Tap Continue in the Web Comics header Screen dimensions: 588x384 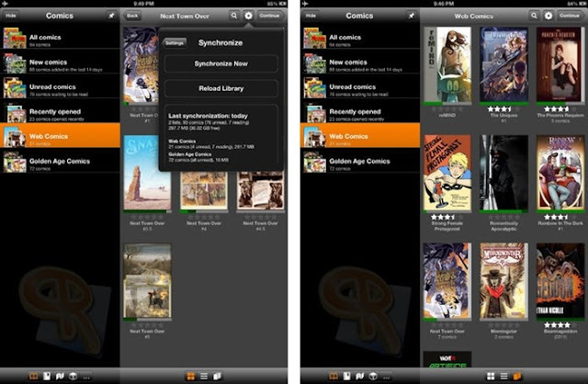point(570,16)
